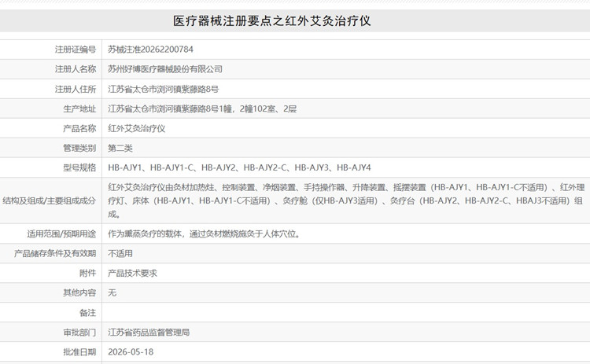590x364 pixels.
Task: Click the 产品名称 label
Action: coord(79,128)
